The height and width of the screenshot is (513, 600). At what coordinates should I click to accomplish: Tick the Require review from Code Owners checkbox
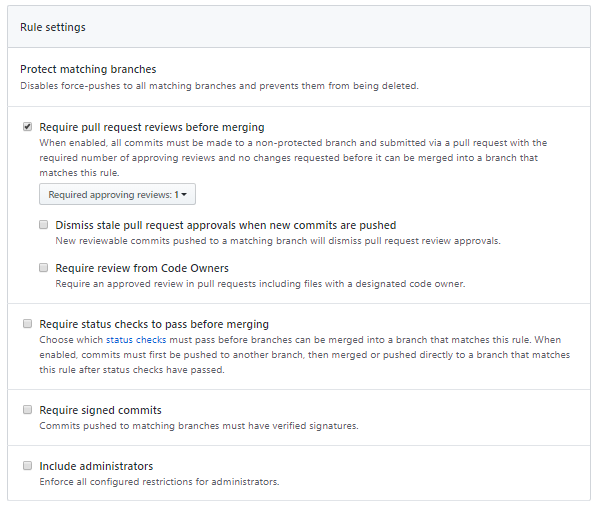coord(43,268)
